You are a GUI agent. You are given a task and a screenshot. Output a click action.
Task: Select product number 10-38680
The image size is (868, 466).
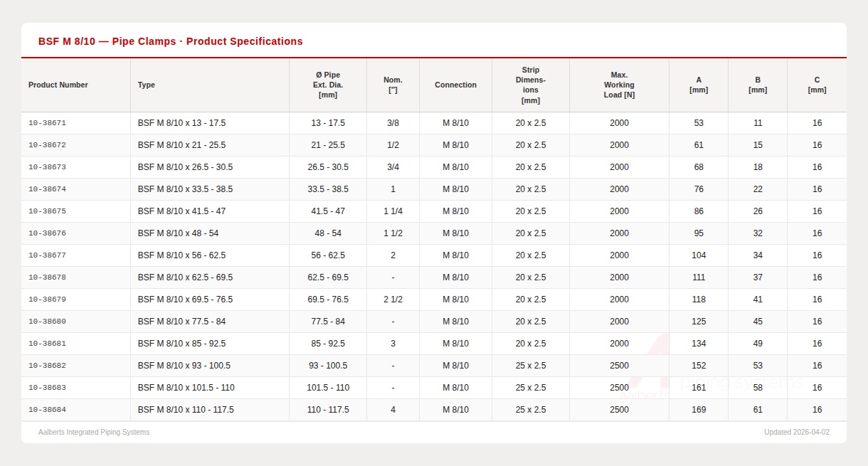47,322
